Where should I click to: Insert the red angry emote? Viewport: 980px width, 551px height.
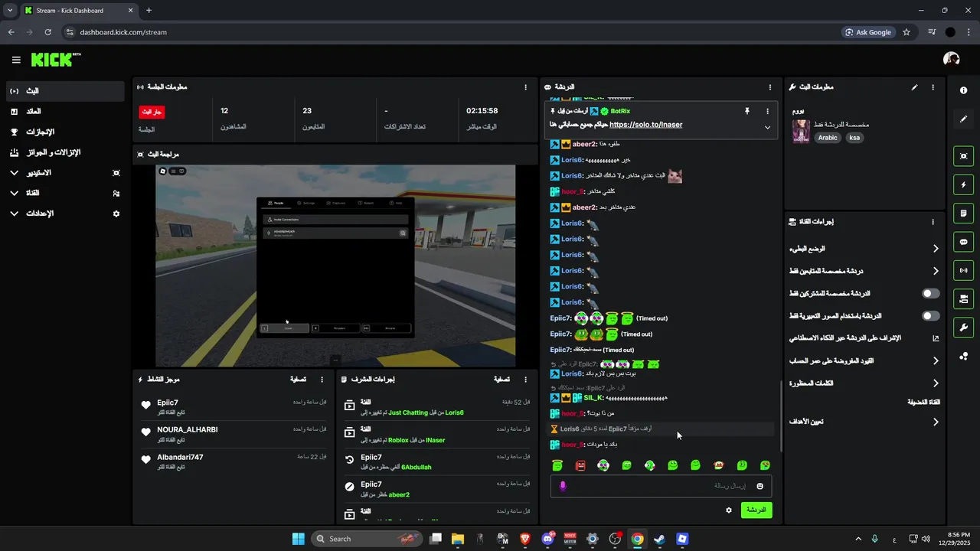pyautogui.click(x=580, y=465)
